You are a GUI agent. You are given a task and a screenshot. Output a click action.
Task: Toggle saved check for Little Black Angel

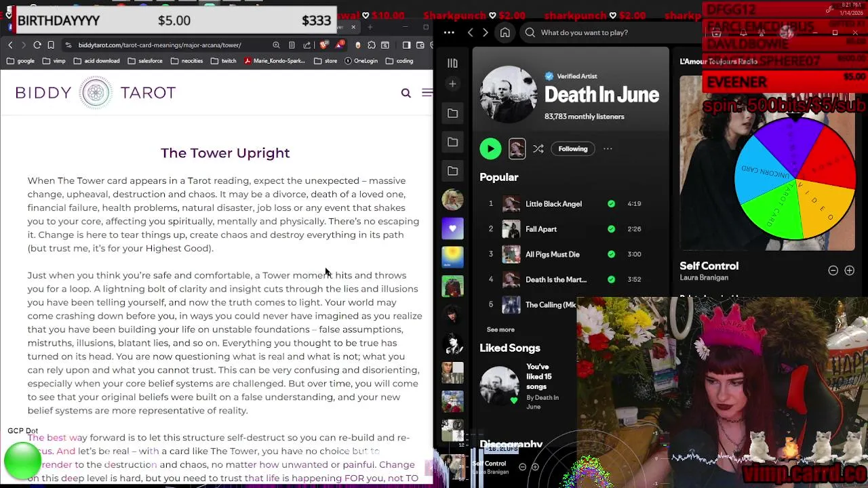(x=611, y=204)
